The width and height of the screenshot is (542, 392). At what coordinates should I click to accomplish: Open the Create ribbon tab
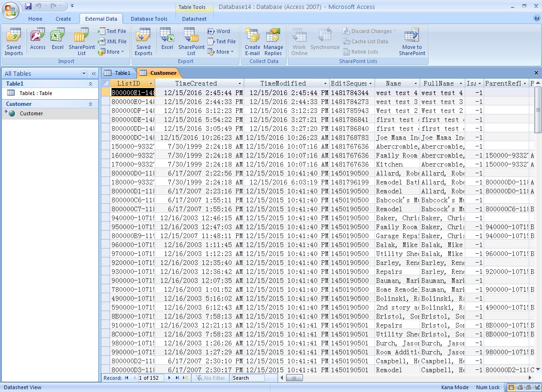tap(63, 19)
